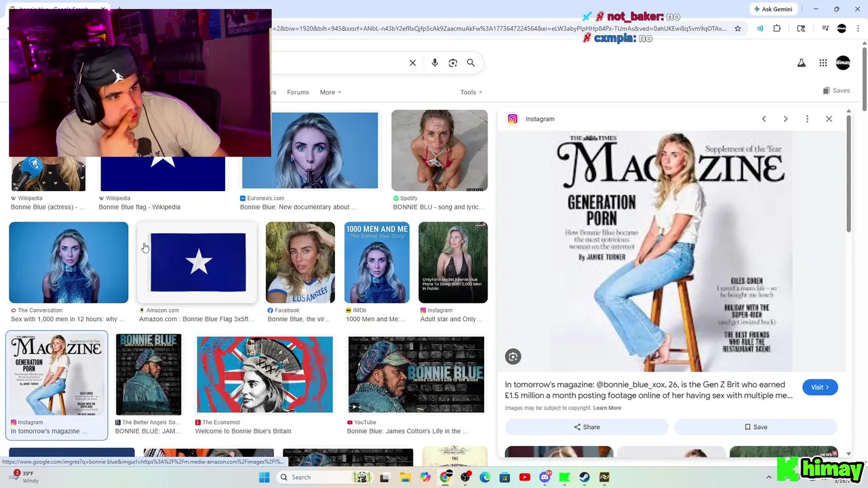
Task: Show previous image in the preview panel
Action: 764,119
